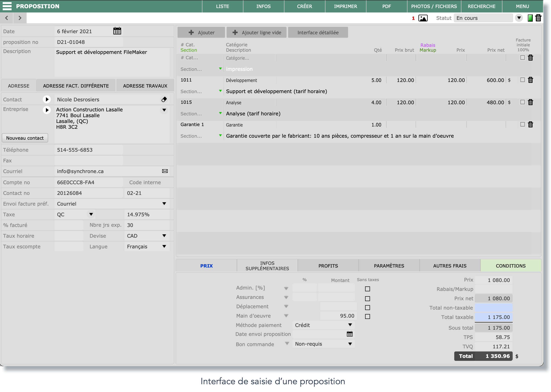
Task: Switch to AUTRES FRAIS tab
Action: [450, 266]
